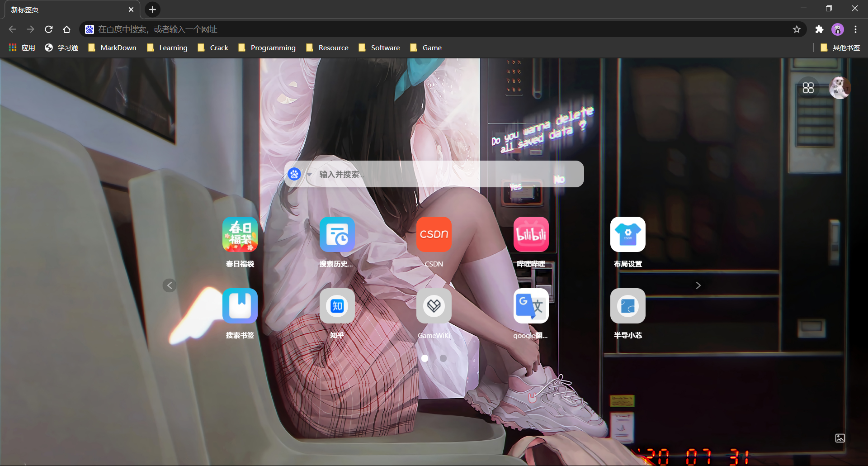Open the Resource bookmark folder
The image size is (868, 466).
pos(327,48)
